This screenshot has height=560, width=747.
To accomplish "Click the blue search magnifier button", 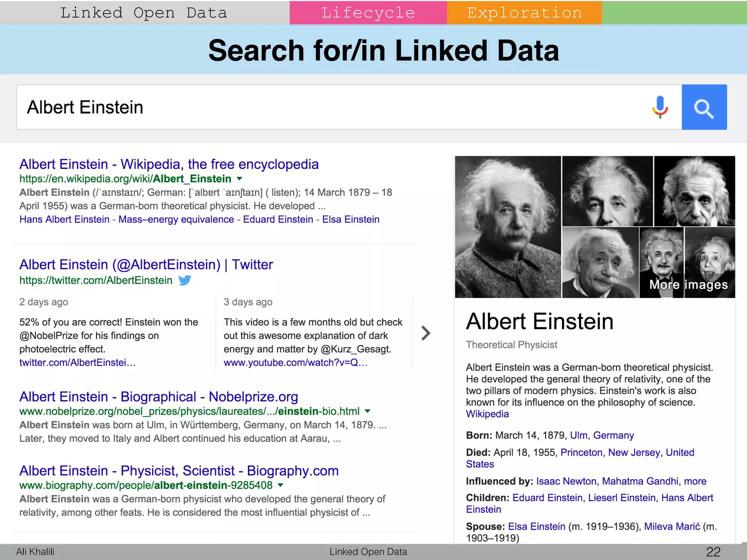I will pyautogui.click(x=704, y=107).
